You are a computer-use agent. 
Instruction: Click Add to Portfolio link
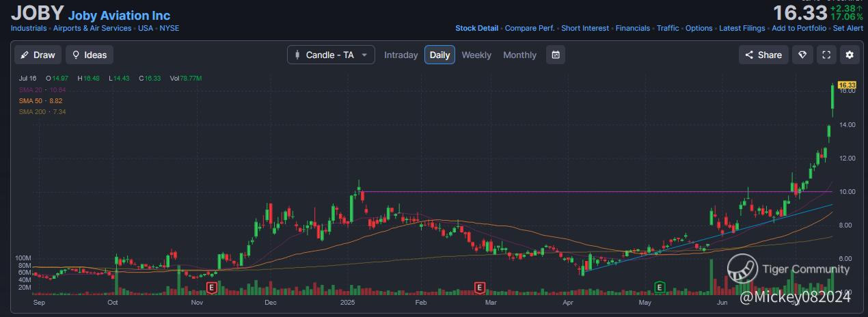(x=799, y=28)
